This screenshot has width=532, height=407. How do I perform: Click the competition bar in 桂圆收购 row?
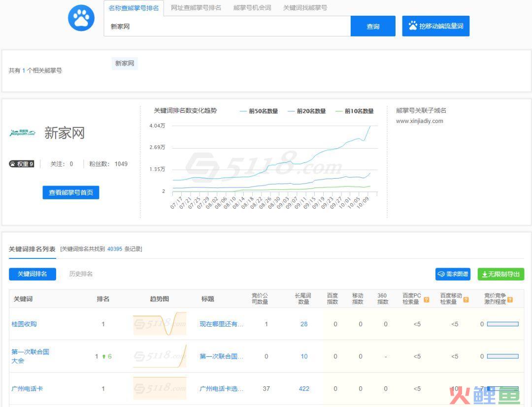point(503,324)
